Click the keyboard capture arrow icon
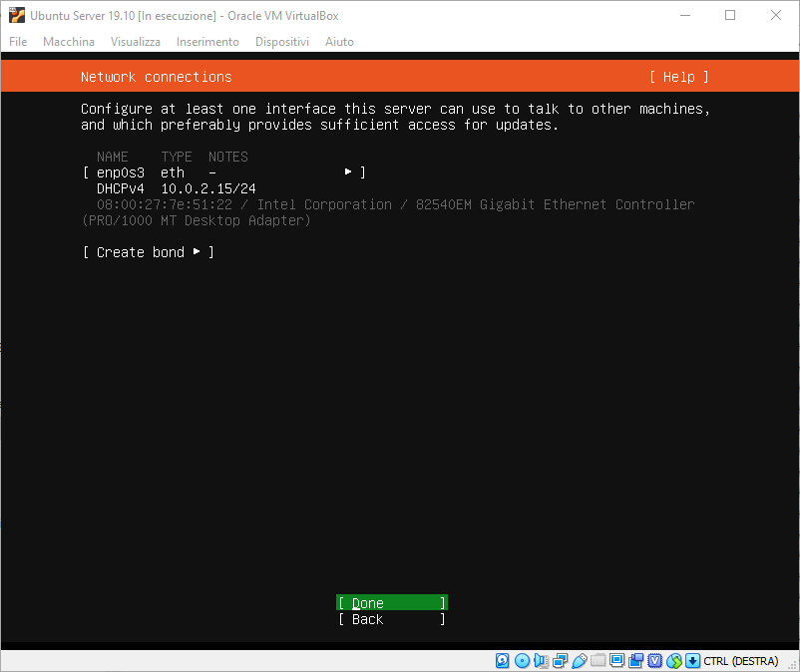Image resolution: width=800 pixels, height=672 pixels. pos(692,661)
